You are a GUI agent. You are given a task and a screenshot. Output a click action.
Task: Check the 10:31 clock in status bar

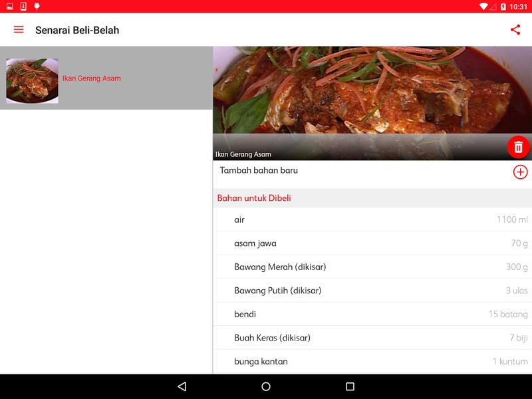click(519, 7)
